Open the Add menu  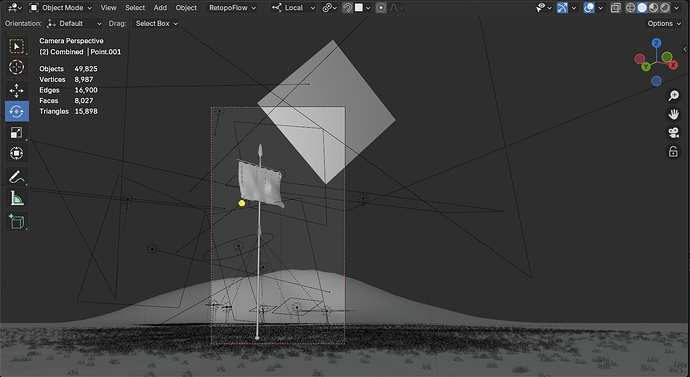point(160,7)
